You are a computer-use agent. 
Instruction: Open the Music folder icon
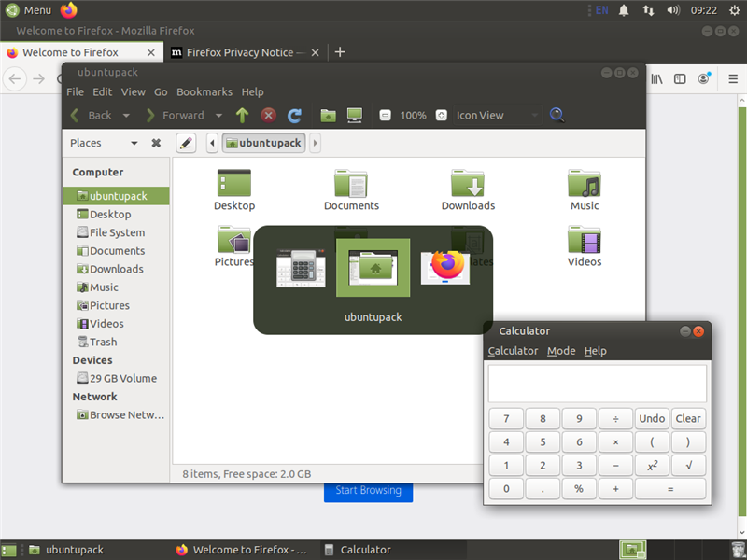[585, 190]
